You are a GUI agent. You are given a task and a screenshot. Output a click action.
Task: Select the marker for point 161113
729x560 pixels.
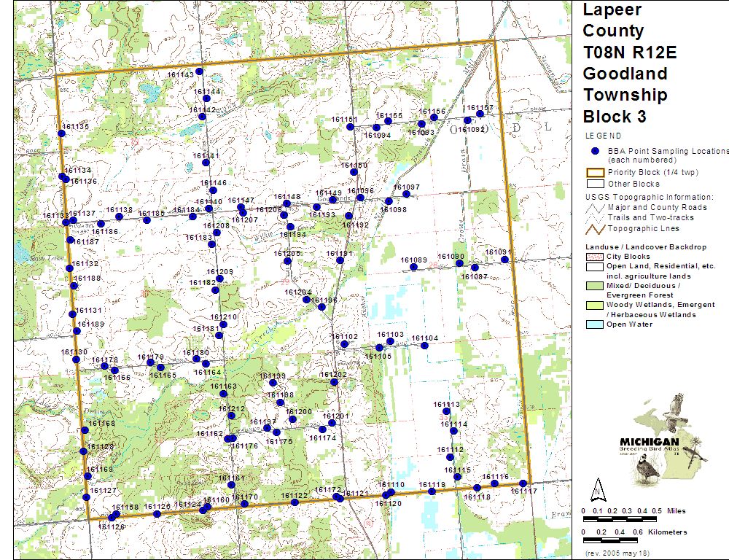pyautogui.click(x=445, y=411)
